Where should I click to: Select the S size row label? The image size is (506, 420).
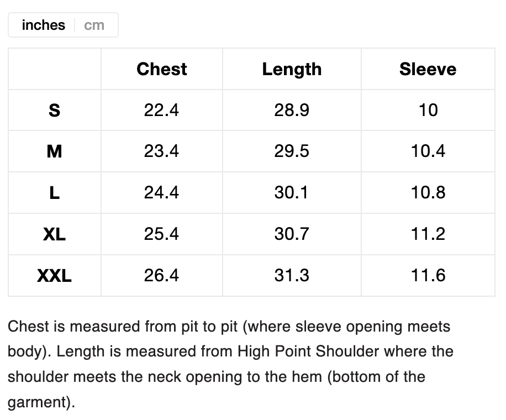click(54, 110)
